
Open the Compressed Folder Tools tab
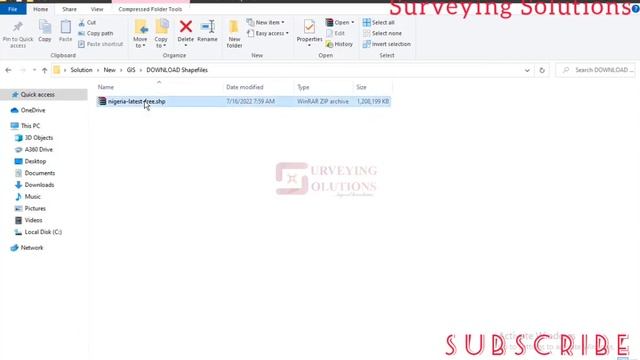(x=150, y=9)
